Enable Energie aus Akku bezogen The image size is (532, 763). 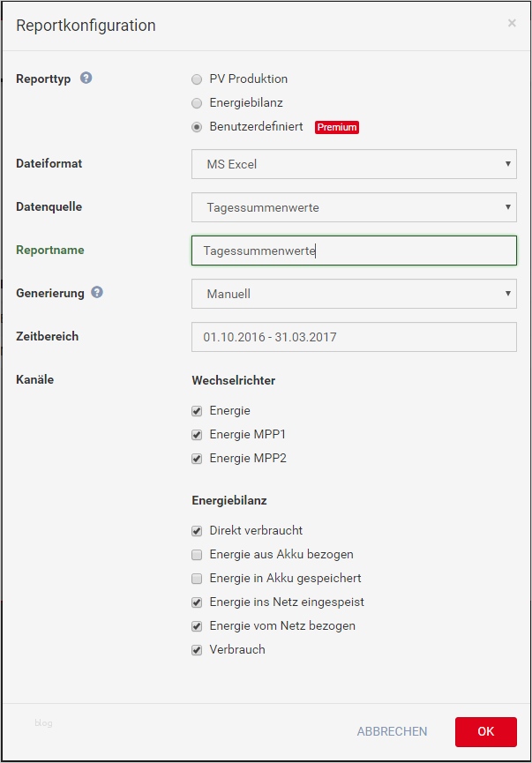pos(197,554)
